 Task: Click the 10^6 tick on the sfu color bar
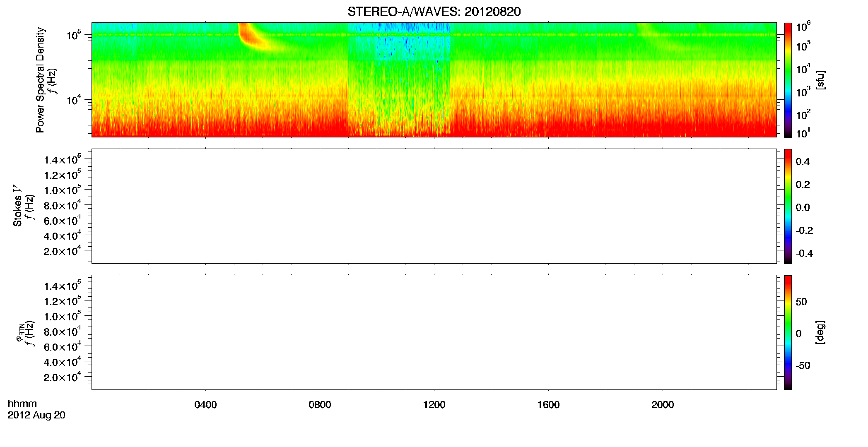pyautogui.click(x=803, y=27)
